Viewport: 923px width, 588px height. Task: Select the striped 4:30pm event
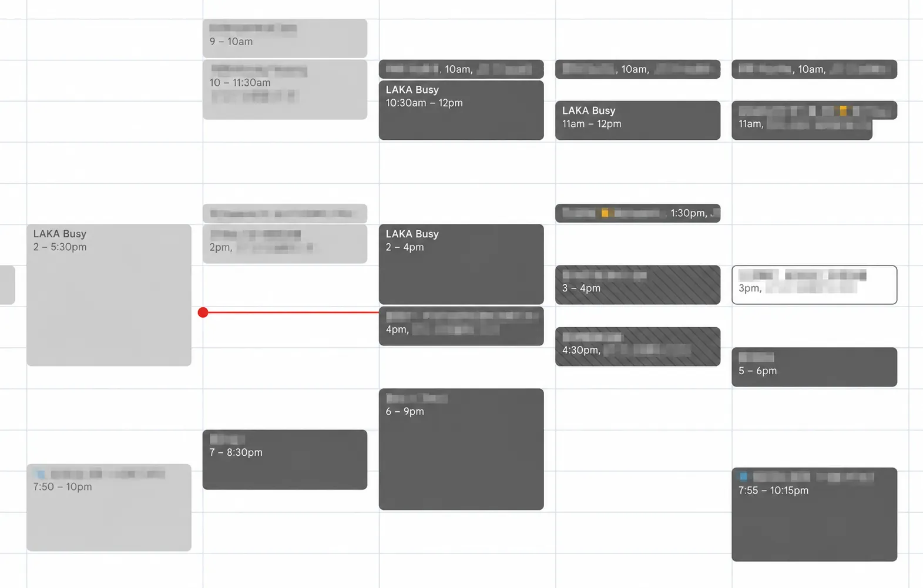pyautogui.click(x=637, y=347)
